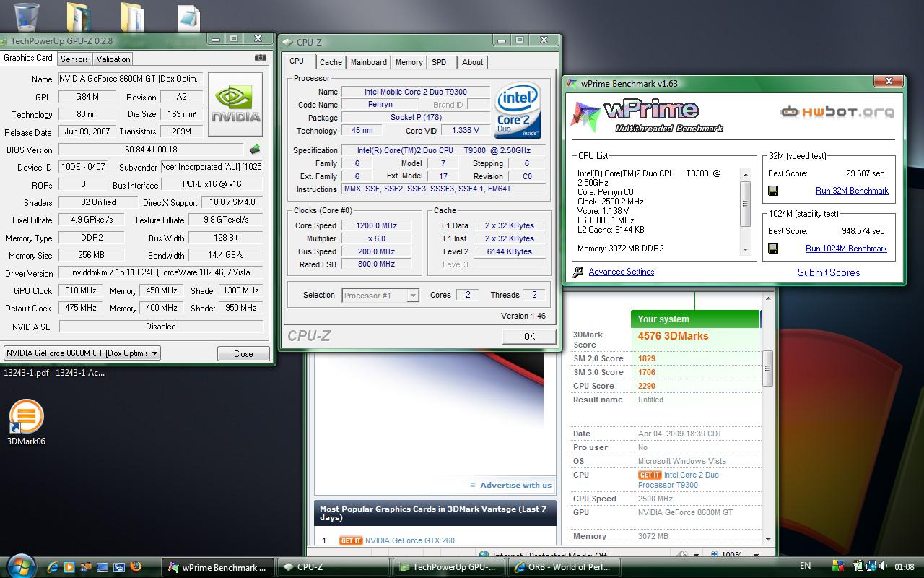Click the Submit Scores link in wPrime
Screen dimensions: 924x578
click(x=829, y=272)
